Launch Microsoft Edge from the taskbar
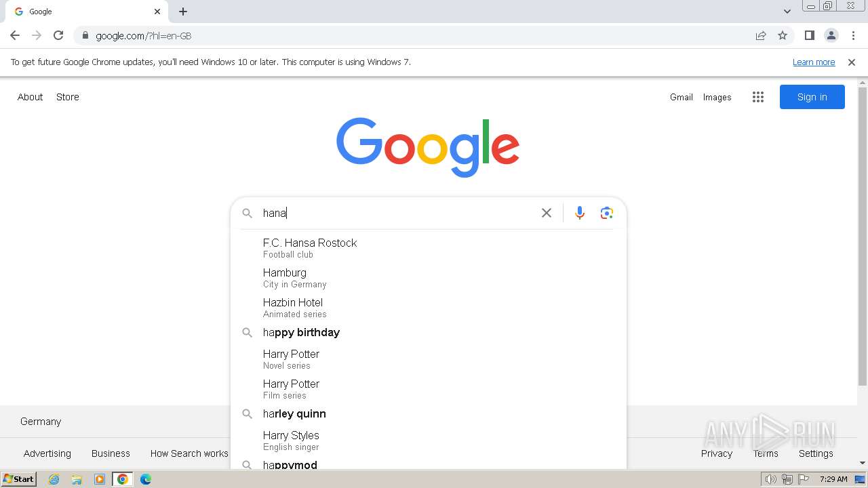 145,479
